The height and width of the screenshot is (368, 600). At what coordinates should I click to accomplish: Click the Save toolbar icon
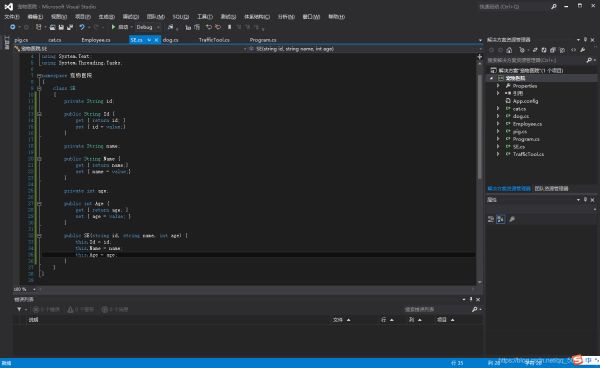click(x=61, y=27)
